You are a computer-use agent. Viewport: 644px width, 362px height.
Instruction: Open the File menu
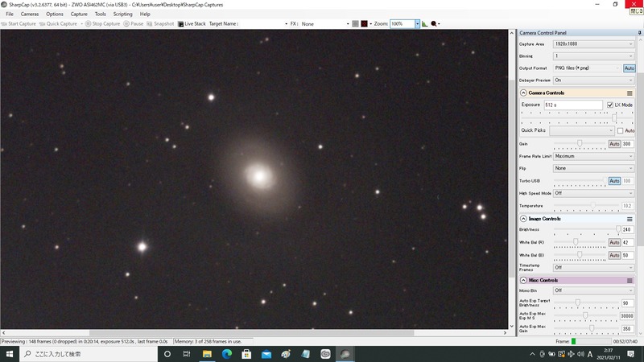[10, 14]
